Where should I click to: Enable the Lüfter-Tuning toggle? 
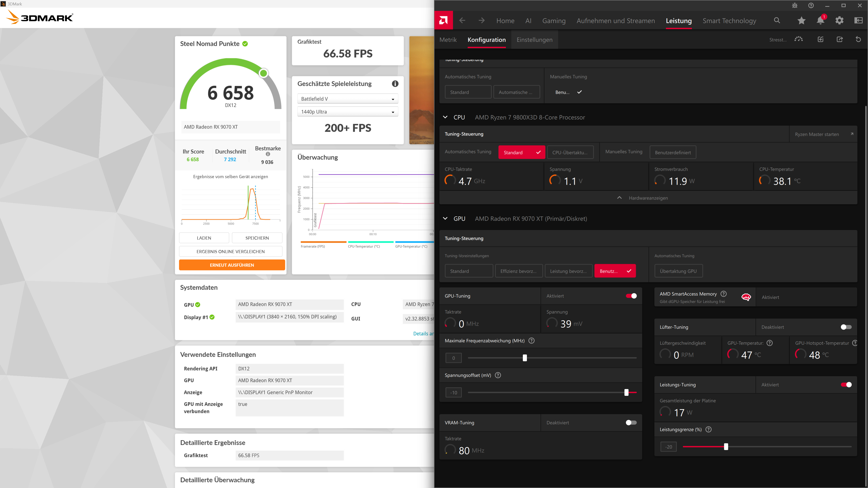tap(846, 327)
